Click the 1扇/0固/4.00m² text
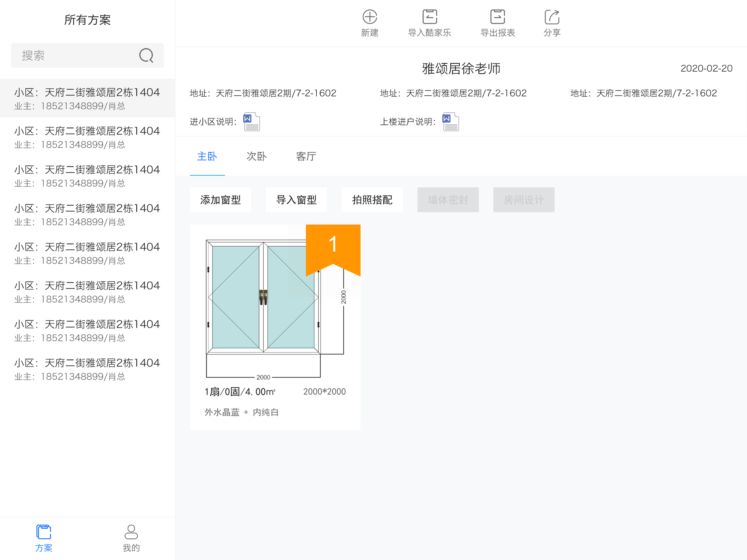This screenshot has width=747, height=560. coord(240,392)
